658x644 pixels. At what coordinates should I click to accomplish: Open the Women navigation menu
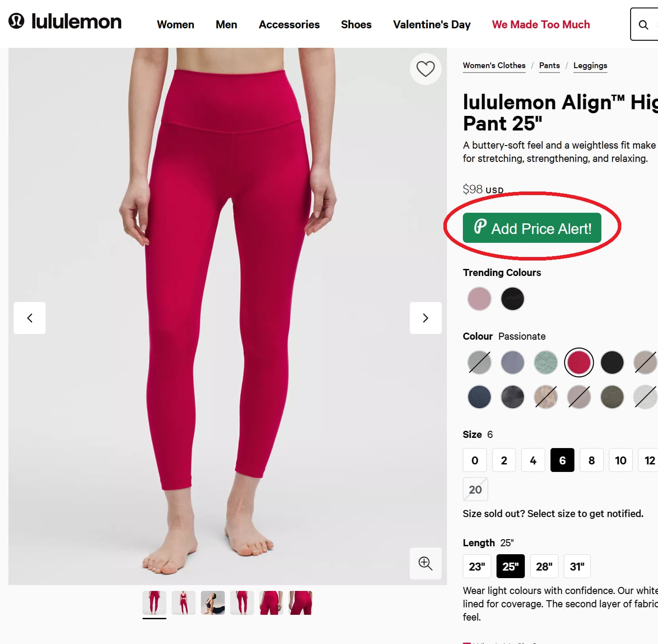coord(175,25)
